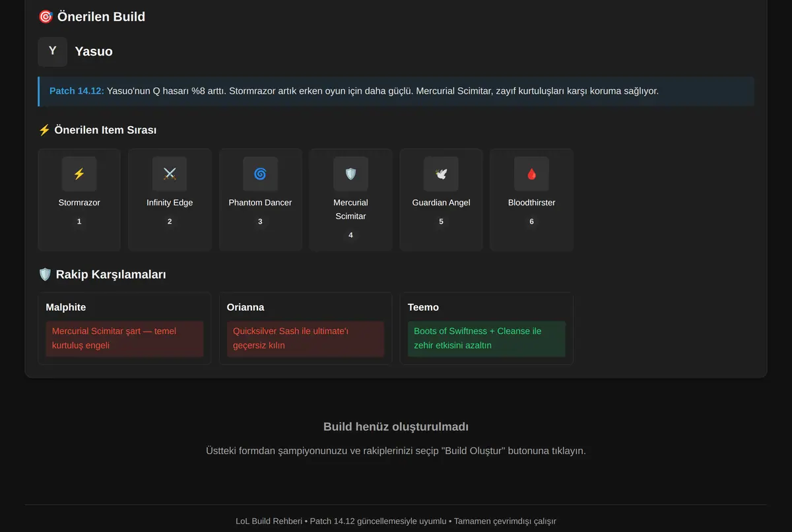Select the Bloodthirster item label

coord(531,203)
